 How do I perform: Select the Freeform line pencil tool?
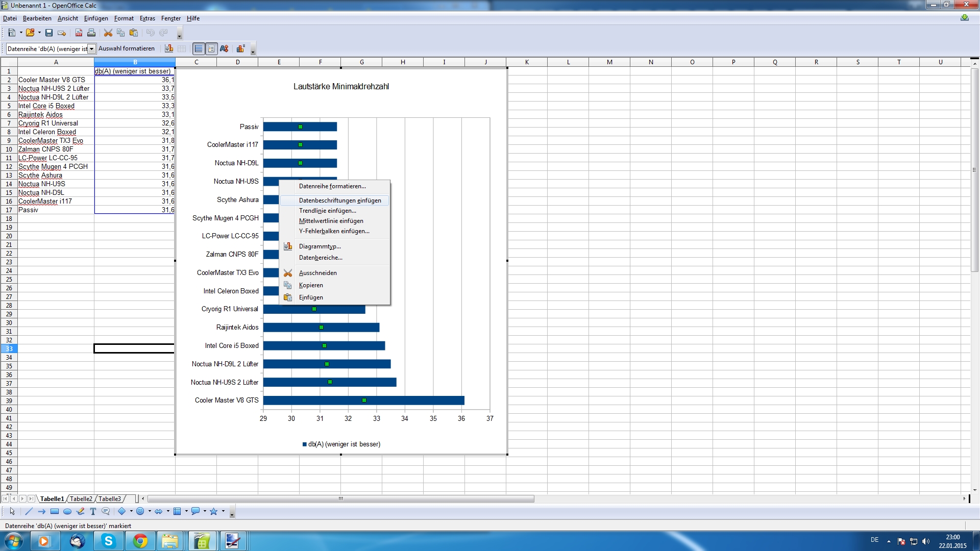click(x=80, y=511)
